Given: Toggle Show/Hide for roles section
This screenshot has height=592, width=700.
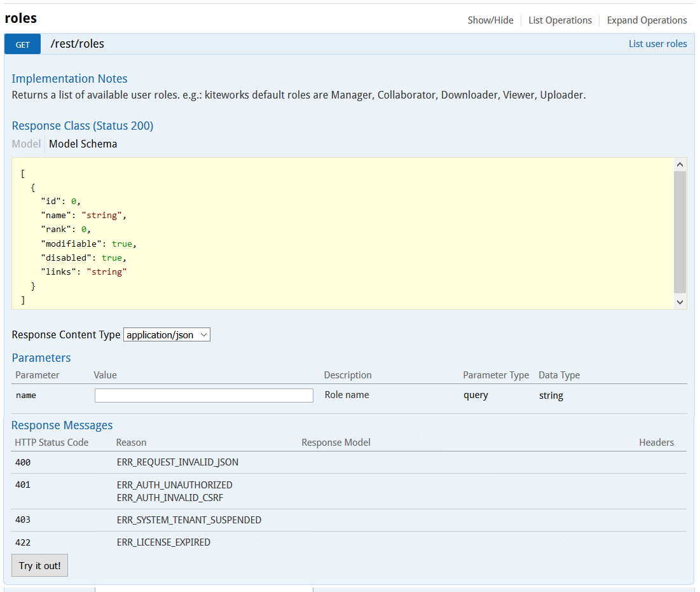Looking at the screenshot, I should pos(490,20).
